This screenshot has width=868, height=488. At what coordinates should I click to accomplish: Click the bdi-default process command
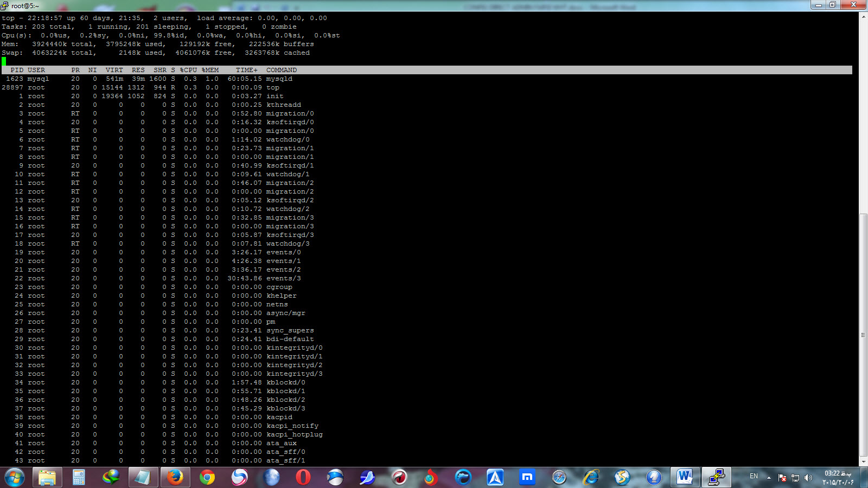click(x=290, y=339)
